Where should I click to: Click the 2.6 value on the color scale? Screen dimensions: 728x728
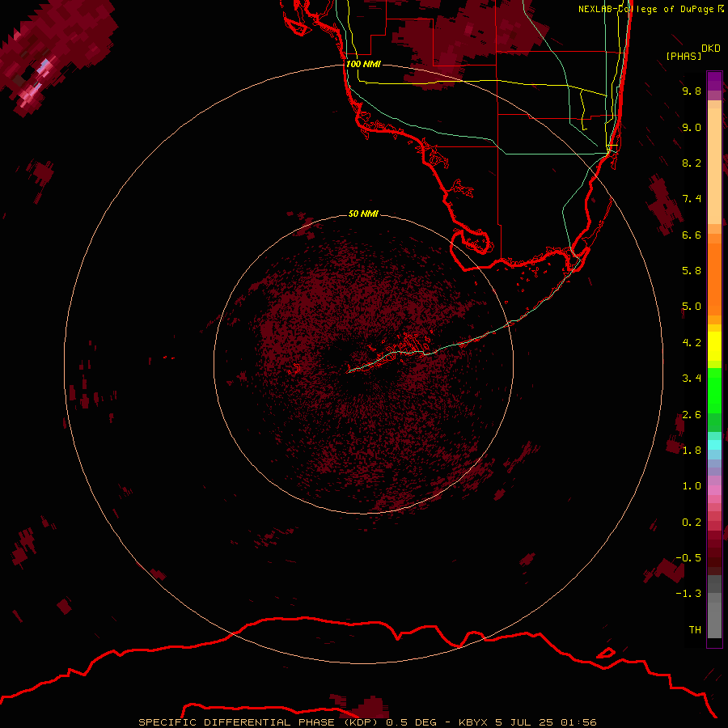[692, 415]
